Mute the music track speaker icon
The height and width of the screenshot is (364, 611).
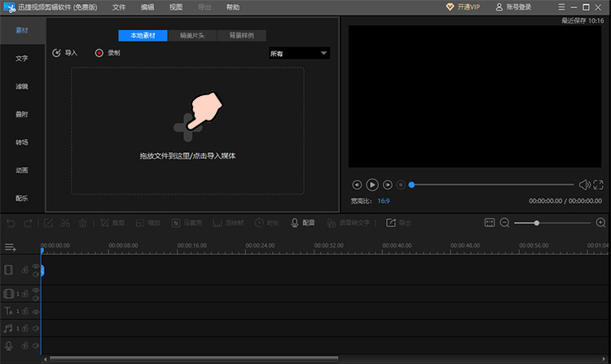(x=36, y=328)
